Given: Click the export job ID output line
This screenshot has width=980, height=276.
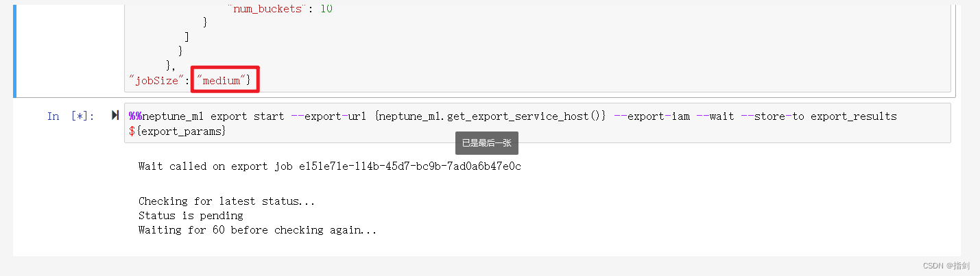Looking at the screenshot, I should (330, 166).
